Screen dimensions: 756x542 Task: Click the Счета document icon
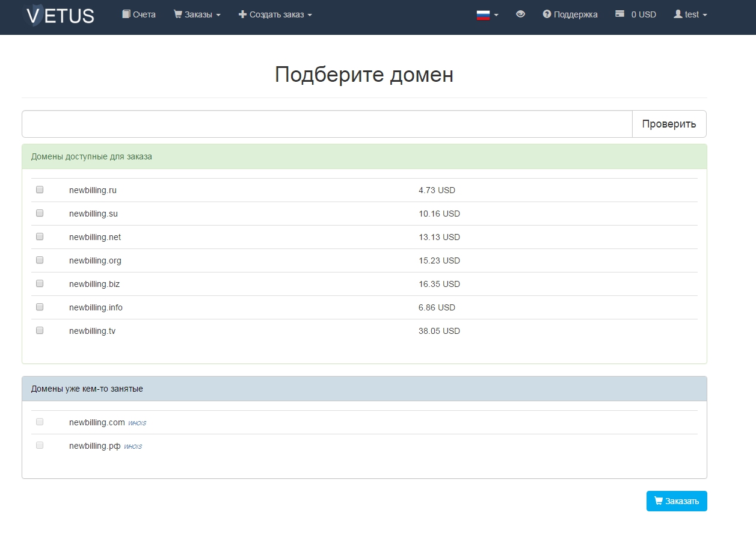(x=126, y=14)
